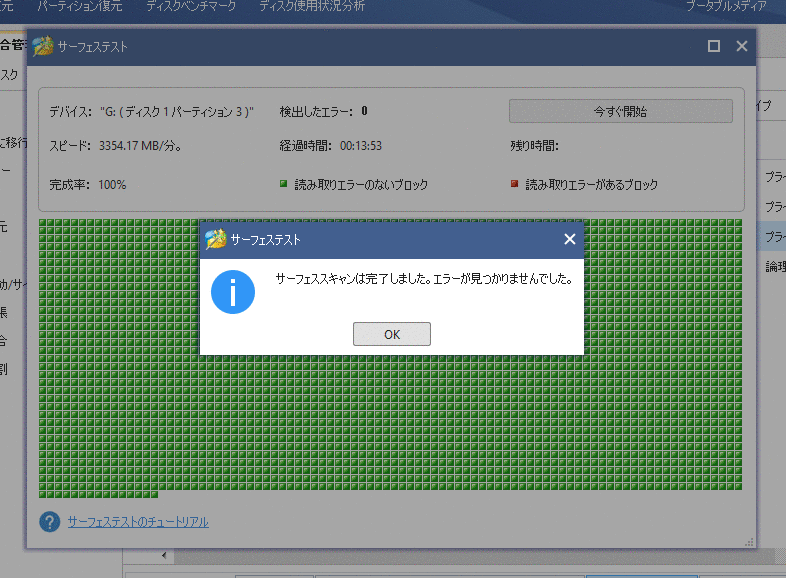Image resolution: width=786 pixels, height=578 pixels.
Task: Click the green 読み取りエラーのないブロック legend square
Action: coord(284,184)
